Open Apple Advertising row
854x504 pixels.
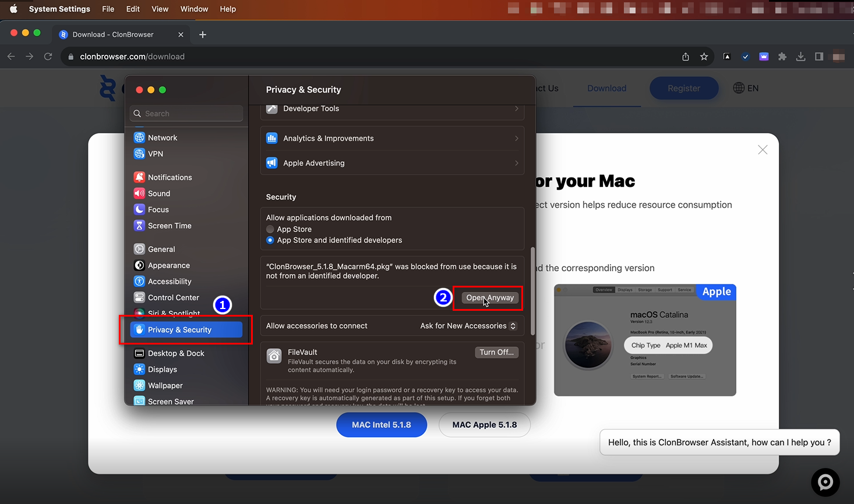coord(392,163)
